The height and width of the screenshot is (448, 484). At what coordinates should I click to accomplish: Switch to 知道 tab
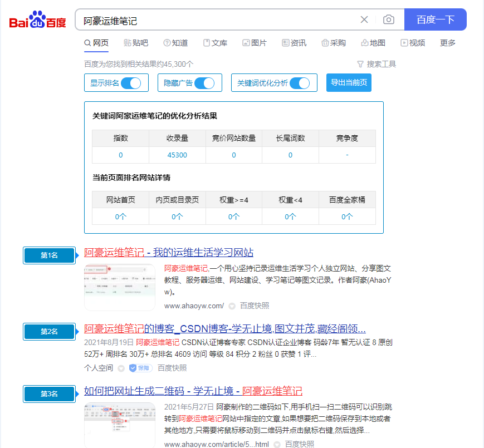point(175,43)
